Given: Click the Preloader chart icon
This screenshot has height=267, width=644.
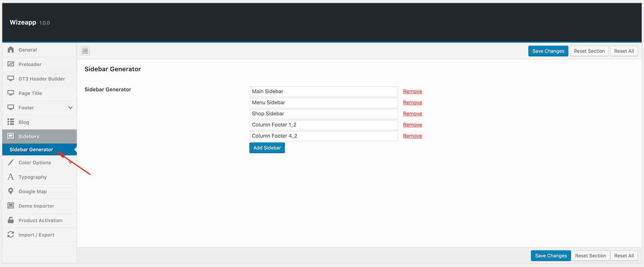Looking at the screenshot, I should 11,64.
